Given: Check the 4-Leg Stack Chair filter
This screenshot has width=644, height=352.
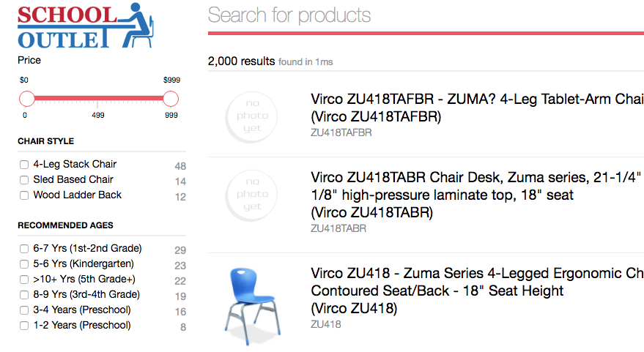Looking at the screenshot, I should tap(24, 165).
